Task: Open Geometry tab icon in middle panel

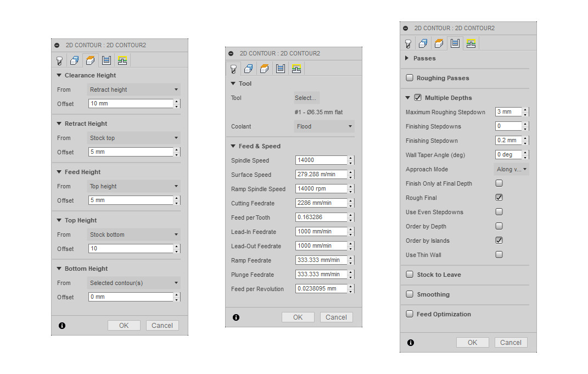Action: (x=249, y=69)
